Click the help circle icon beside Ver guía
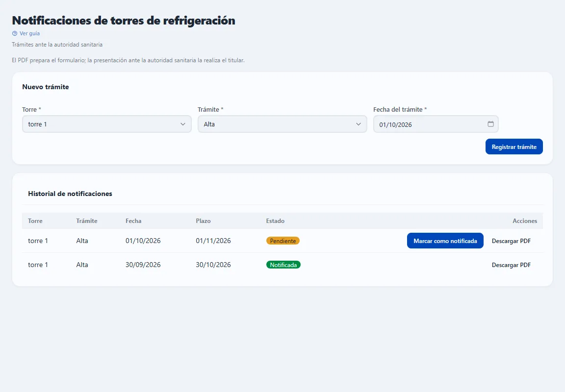 coord(15,33)
